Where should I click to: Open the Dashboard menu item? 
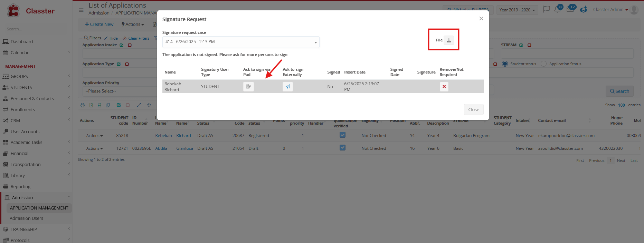[x=21, y=42]
